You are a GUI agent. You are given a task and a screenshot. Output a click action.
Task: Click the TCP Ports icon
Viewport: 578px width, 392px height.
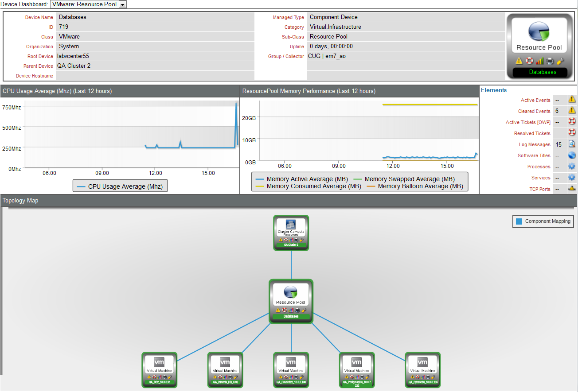click(572, 189)
